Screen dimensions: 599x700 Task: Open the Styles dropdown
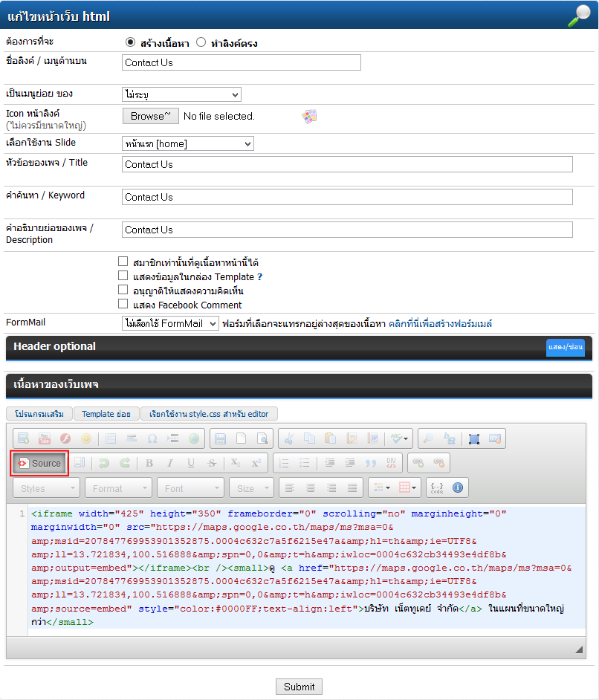[46, 488]
